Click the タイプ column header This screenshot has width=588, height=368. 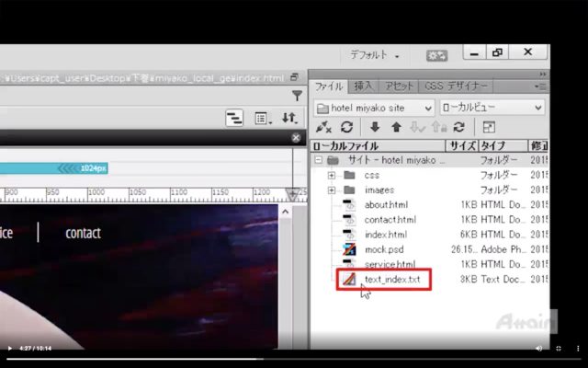(503, 145)
